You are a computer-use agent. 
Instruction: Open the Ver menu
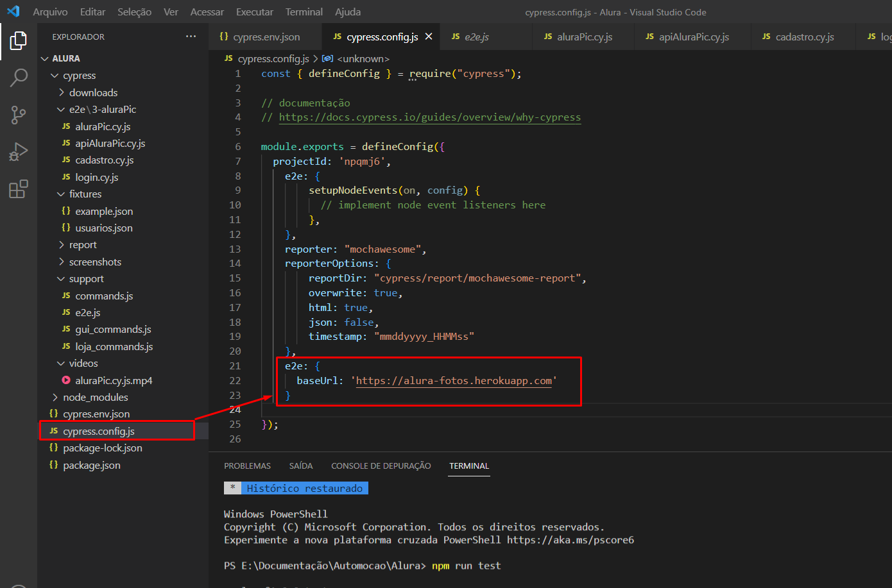171,12
